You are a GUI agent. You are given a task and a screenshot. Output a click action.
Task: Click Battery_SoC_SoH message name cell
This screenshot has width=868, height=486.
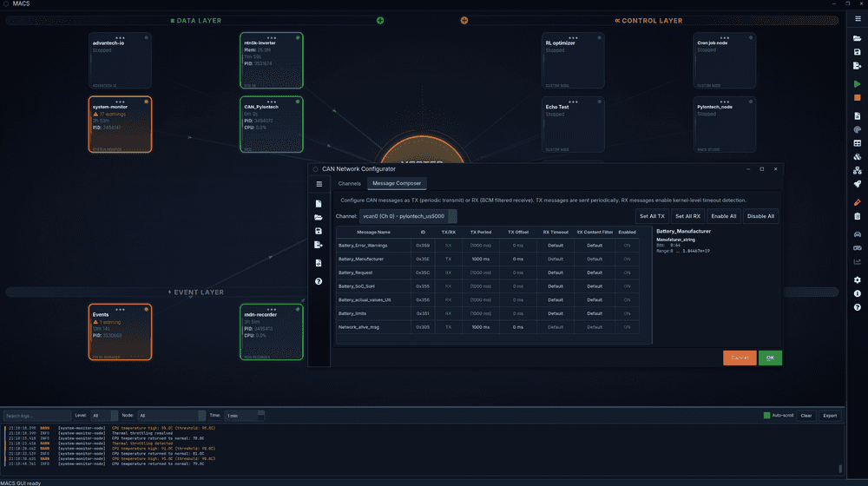click(373, 286)
